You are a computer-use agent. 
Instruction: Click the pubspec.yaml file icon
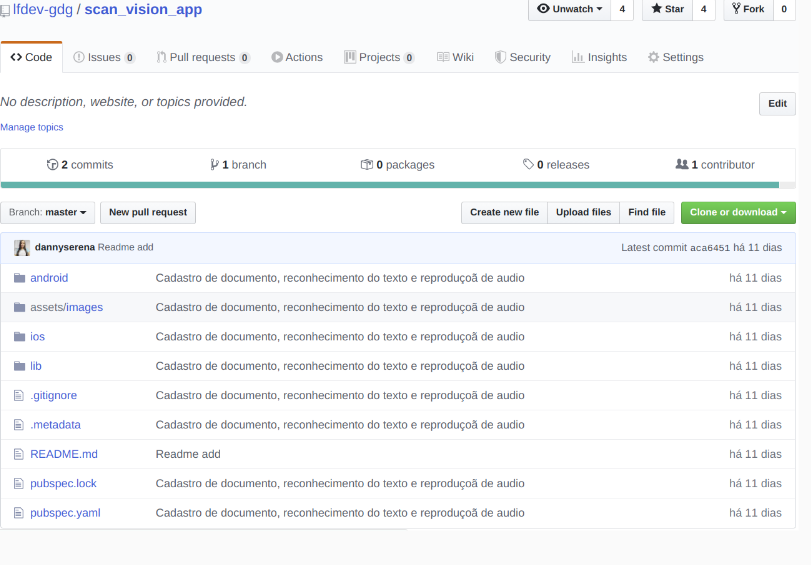[19, 513]
